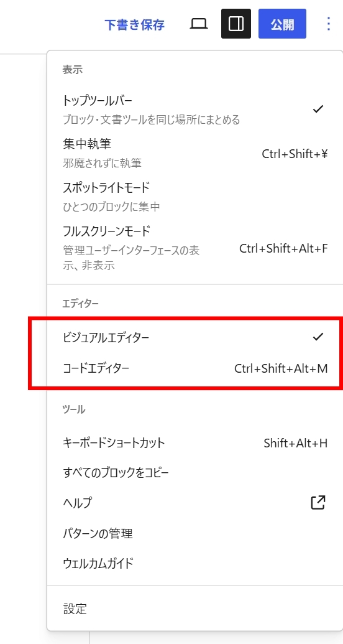343x644 pixels.
Task: Open キーボードショートカット list
Action: [195, 443]
